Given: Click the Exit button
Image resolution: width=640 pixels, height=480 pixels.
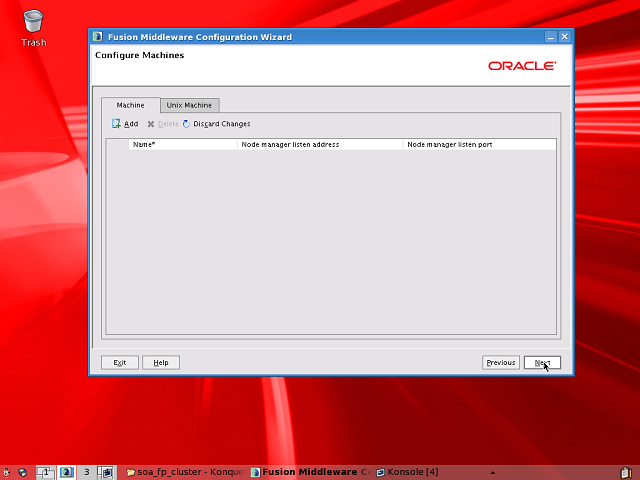Looking at the screenshot, I should pos(120,362).
